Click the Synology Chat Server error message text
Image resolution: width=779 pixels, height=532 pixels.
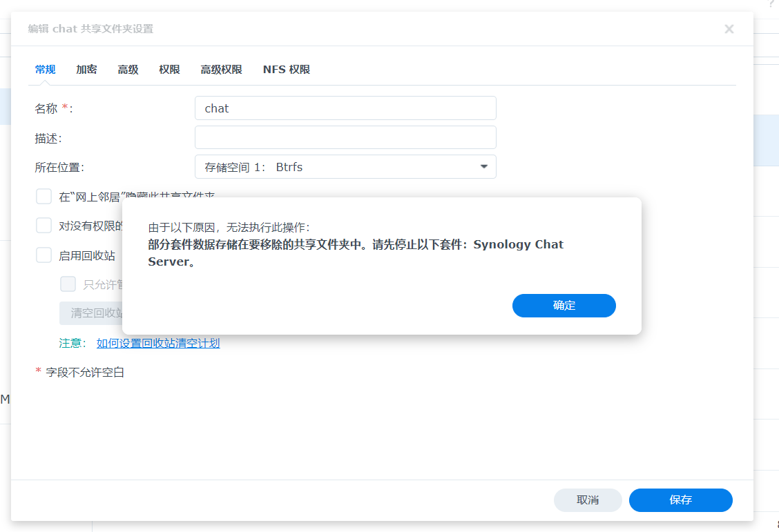pos(356,253)
